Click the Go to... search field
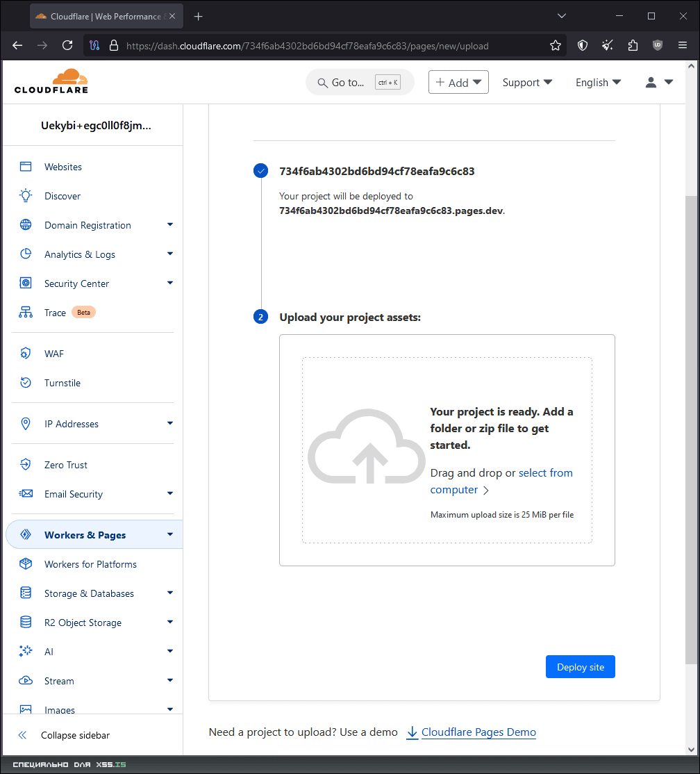Viewport: 700px width, 774px height. coord(359,82)
